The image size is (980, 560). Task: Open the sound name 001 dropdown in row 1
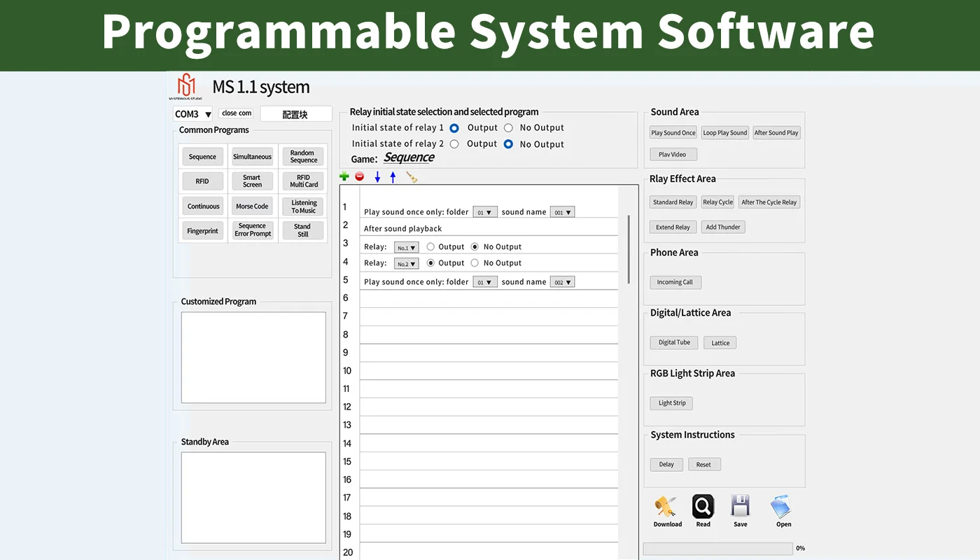(x=562, y=212)
